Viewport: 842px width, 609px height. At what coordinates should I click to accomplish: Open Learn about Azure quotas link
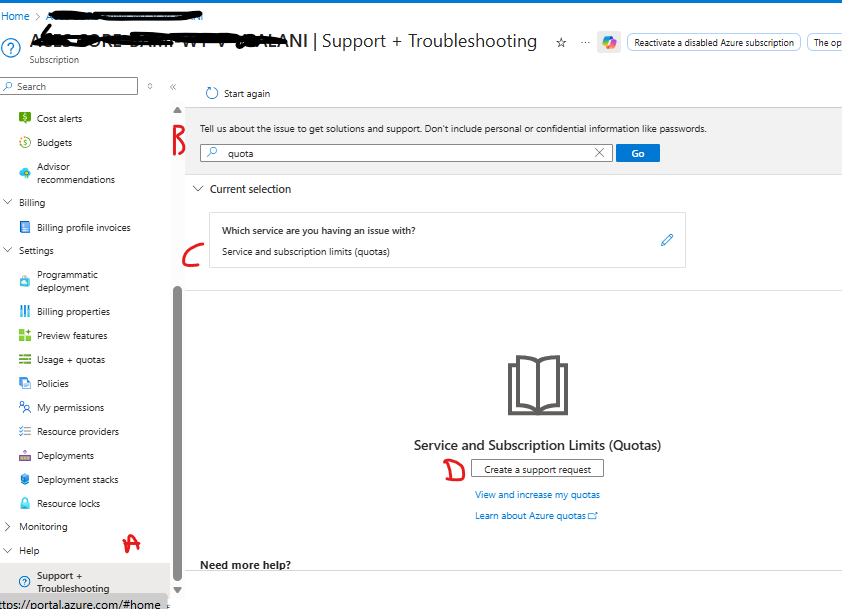[536, 516]
